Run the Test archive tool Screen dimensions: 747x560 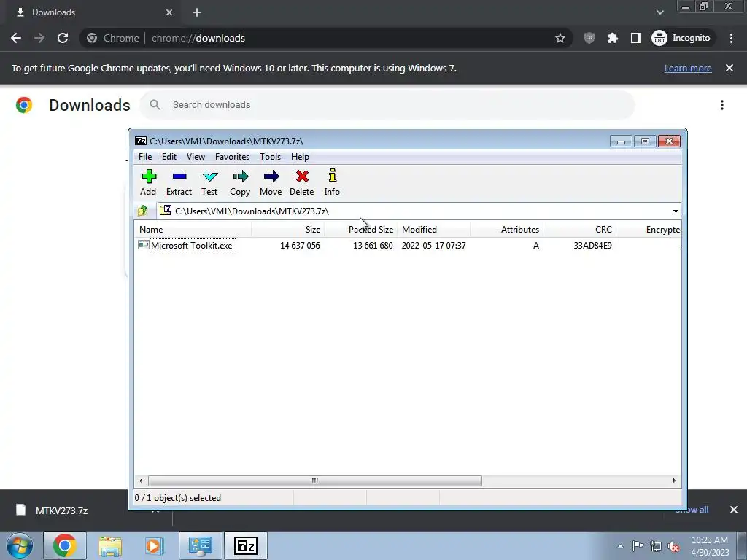coord(209,182)
